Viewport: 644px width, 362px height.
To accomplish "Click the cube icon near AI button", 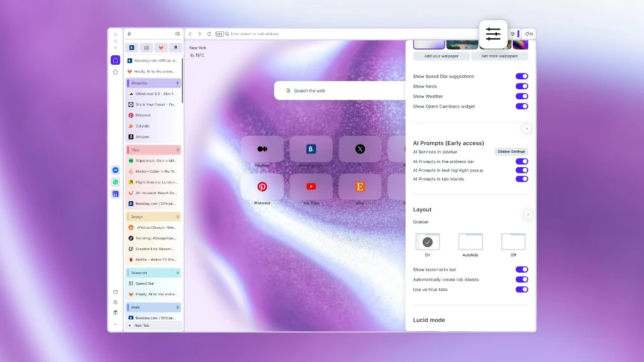I will coord(513,34).
